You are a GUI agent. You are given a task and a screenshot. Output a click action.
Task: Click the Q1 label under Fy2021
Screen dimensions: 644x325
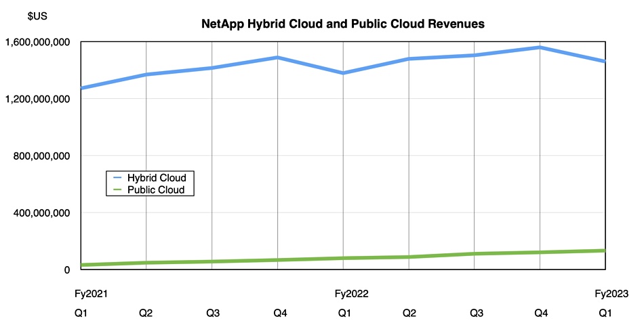(x=81, y=313)
